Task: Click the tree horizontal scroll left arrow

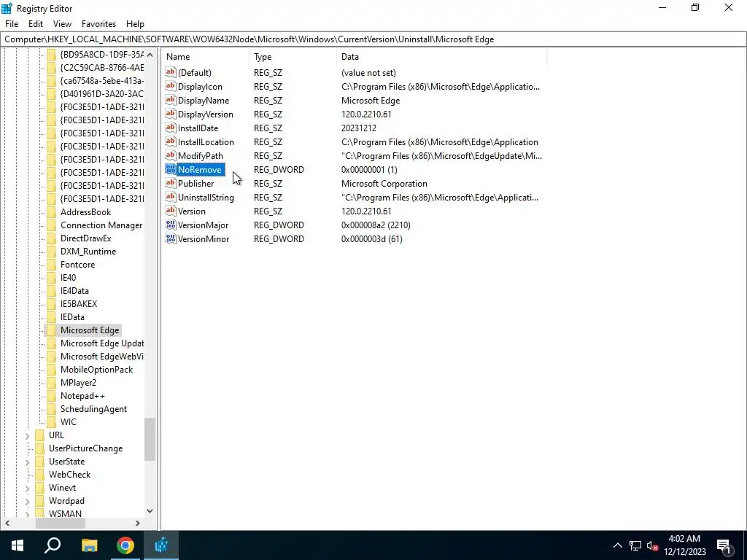Action: click(7, 523)
